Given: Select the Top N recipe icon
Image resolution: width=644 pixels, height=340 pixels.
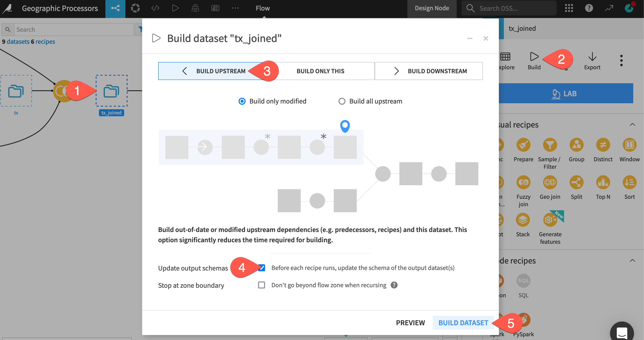Looking at the screenshot, I should coord(603,182).
